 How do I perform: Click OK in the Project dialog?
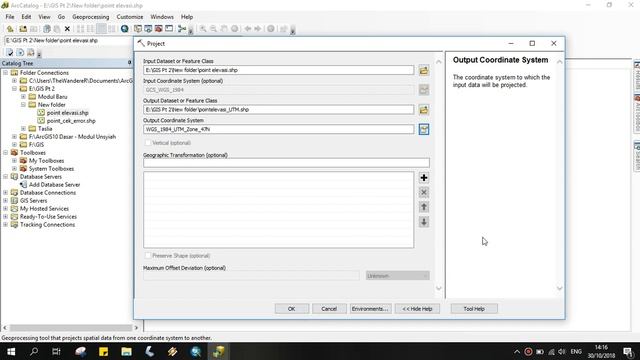(291, 309)
